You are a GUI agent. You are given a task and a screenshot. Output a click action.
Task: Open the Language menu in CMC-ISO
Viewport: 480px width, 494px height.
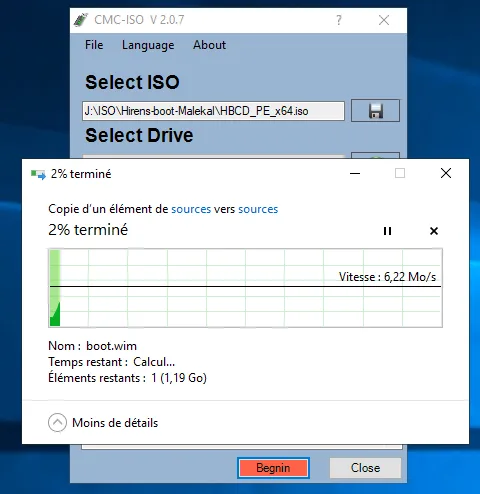[148, 45]
